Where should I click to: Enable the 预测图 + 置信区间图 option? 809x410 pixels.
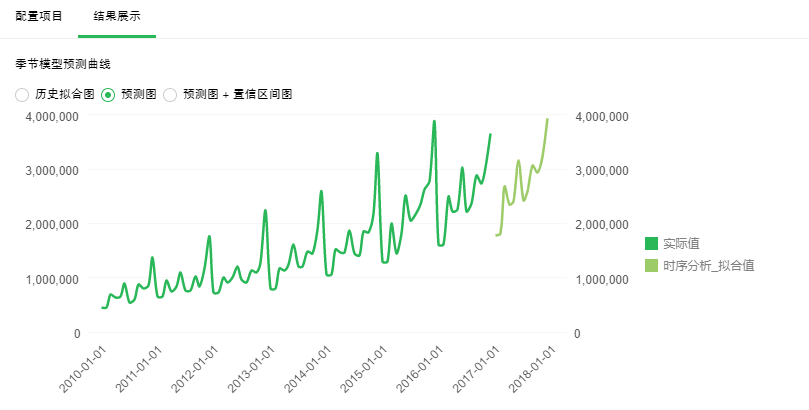point(170,95)
